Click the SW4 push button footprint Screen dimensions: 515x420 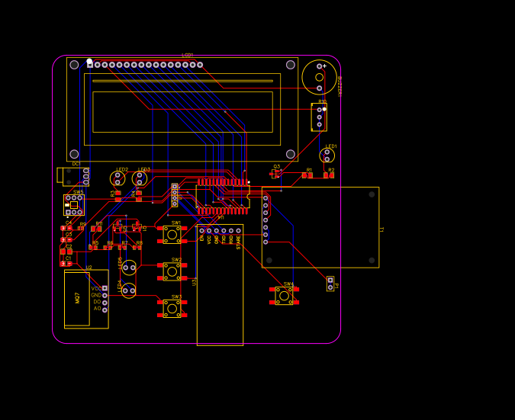tap(284, 296)
